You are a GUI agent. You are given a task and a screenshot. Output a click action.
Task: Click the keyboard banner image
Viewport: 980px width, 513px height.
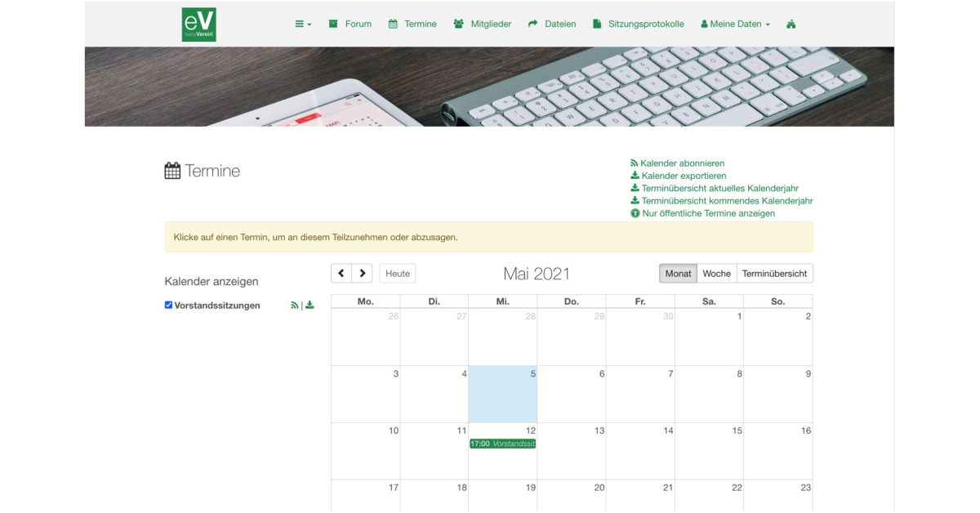click(x=489, y=87)
